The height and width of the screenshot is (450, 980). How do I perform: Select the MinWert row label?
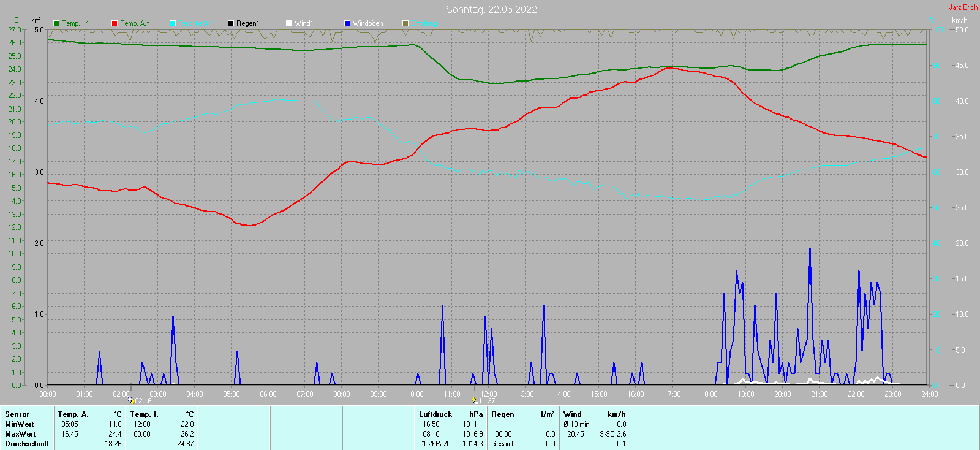tap(20, 424)
